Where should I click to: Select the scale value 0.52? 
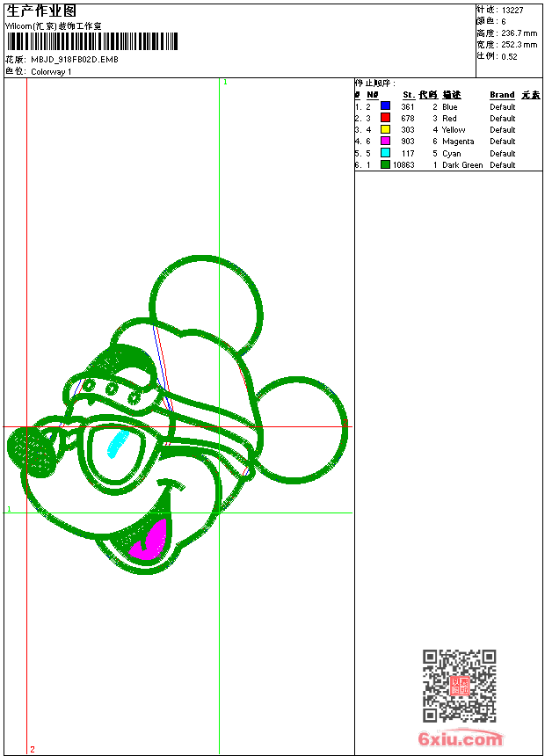[x=509, y=56]
